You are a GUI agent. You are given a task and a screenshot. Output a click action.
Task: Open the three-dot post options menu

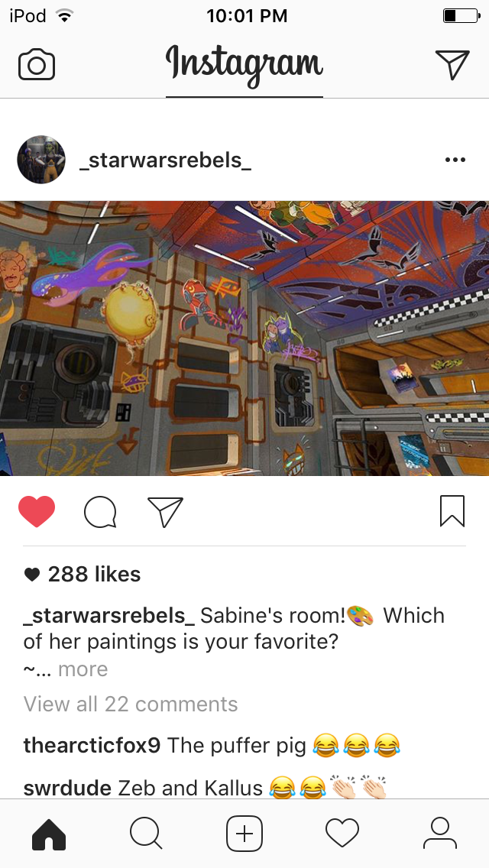(x=455, y=160)
